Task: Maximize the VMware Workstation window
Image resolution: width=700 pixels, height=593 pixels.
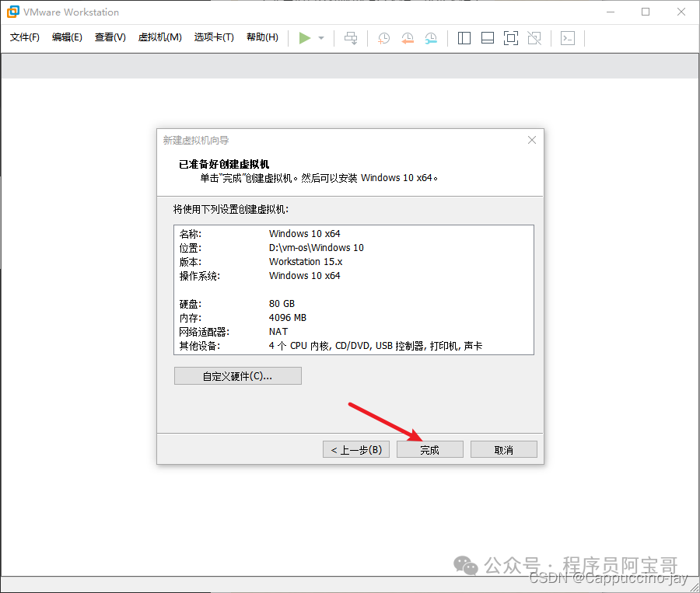Action: coord(646,12)
